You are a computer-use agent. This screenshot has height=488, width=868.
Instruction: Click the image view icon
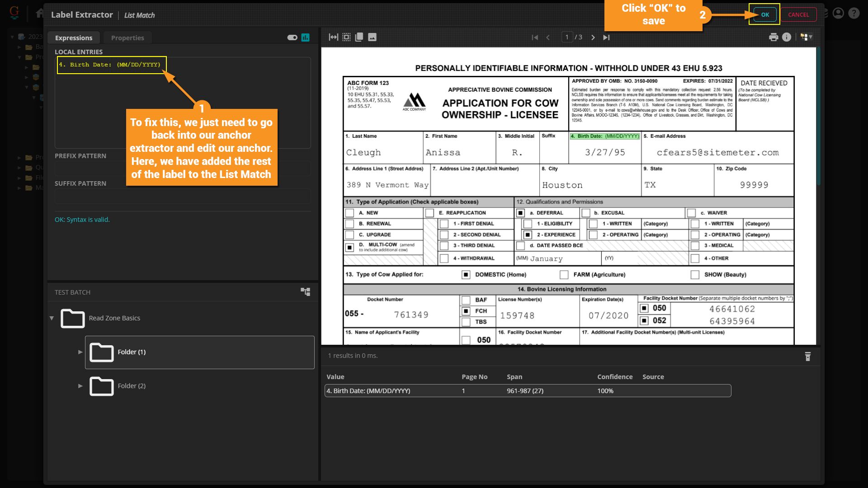(372, 37)
